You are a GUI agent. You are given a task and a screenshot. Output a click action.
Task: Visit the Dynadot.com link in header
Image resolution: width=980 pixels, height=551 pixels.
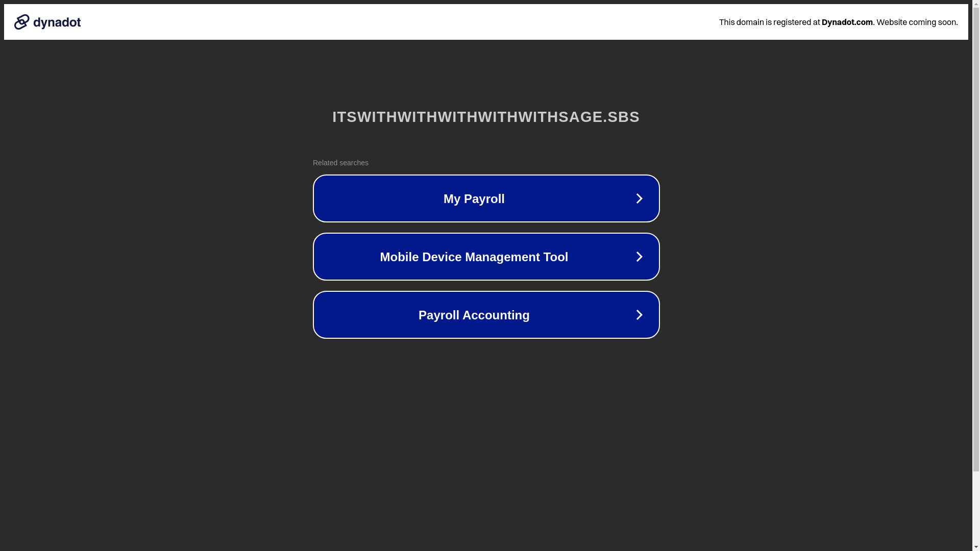pyautogui.click(x=847, y=22)
